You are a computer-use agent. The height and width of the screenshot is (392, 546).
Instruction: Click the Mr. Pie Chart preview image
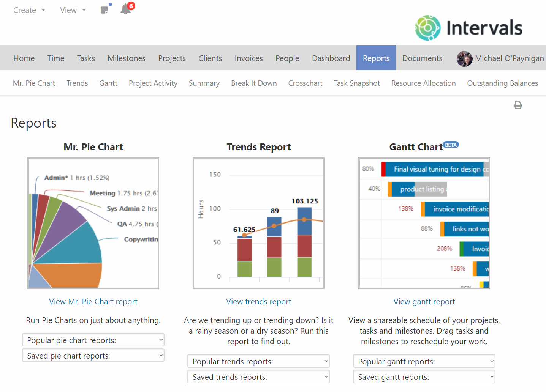(x=93, y=223)
